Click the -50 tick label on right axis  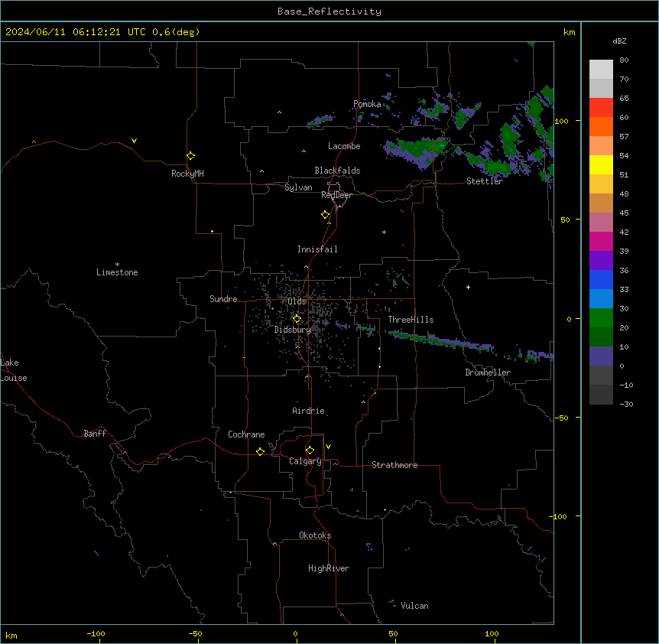point(562,418)
